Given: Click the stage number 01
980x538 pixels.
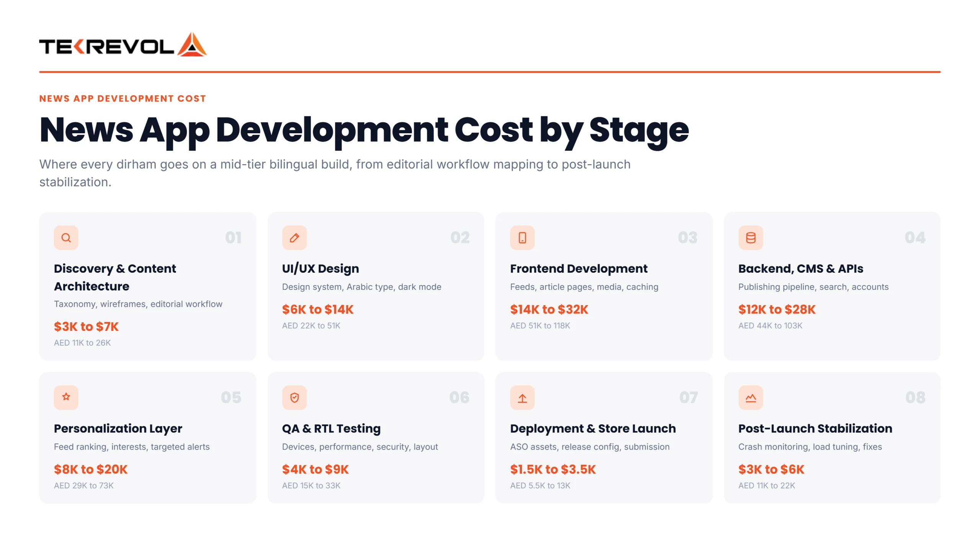Looking at the screenshot, I should [233, 238].
